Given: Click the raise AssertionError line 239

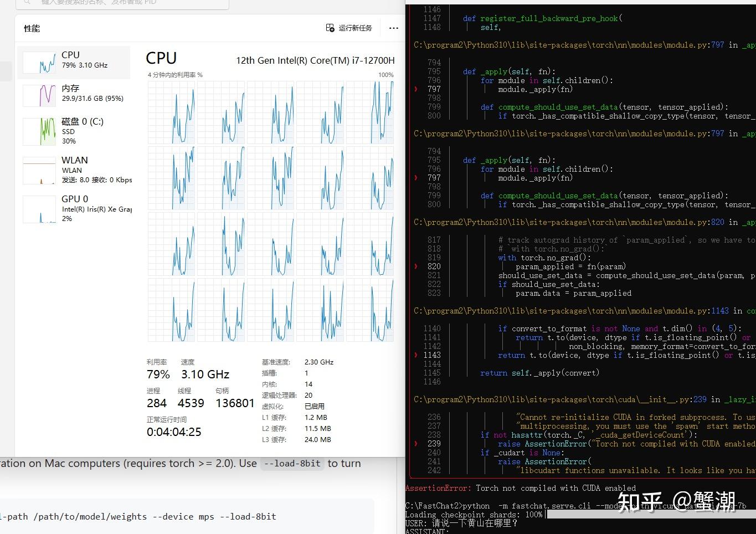Looking at the screenshot, I should click(626, 444).
